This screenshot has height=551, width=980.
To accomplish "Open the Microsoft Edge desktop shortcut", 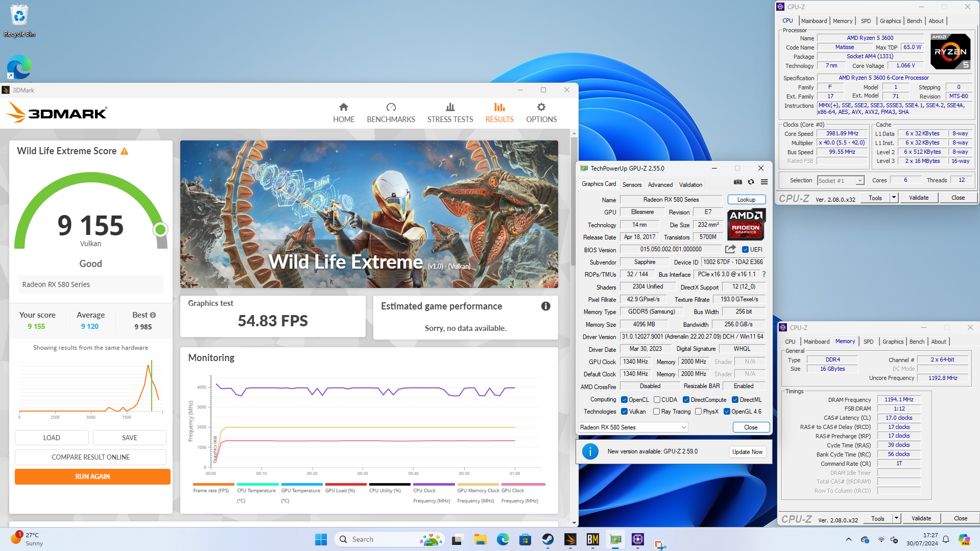I will (19, 66).
